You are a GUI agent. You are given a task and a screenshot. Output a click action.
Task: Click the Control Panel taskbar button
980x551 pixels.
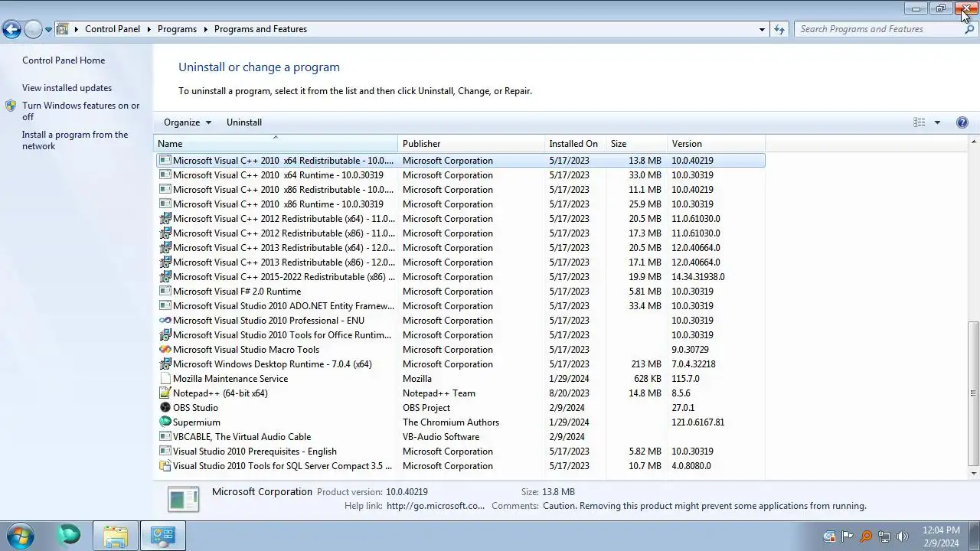163,536
